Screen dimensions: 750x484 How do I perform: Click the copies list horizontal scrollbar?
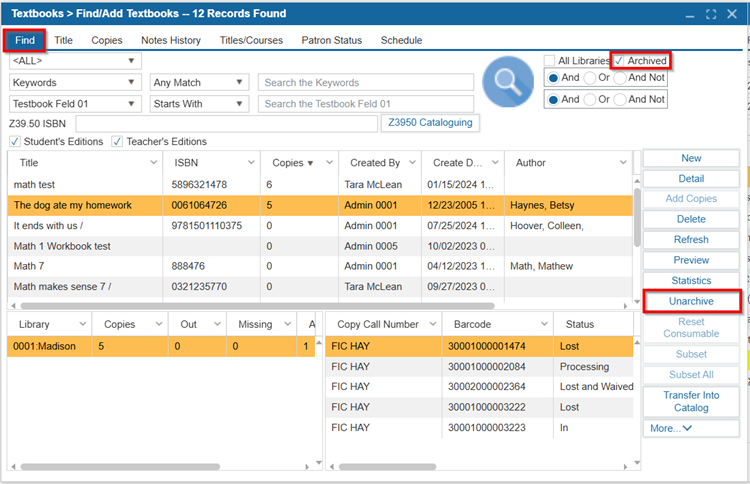tap(387, 466)
